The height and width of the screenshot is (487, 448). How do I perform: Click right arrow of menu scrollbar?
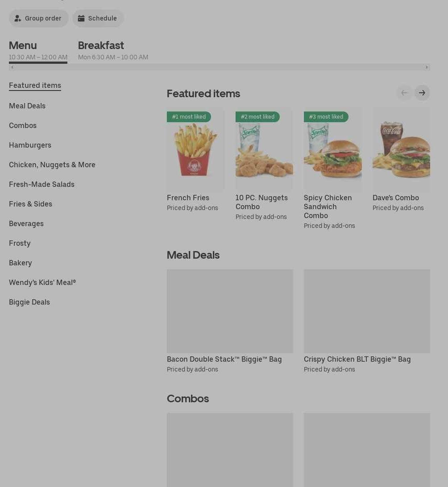tap(427, 67)
